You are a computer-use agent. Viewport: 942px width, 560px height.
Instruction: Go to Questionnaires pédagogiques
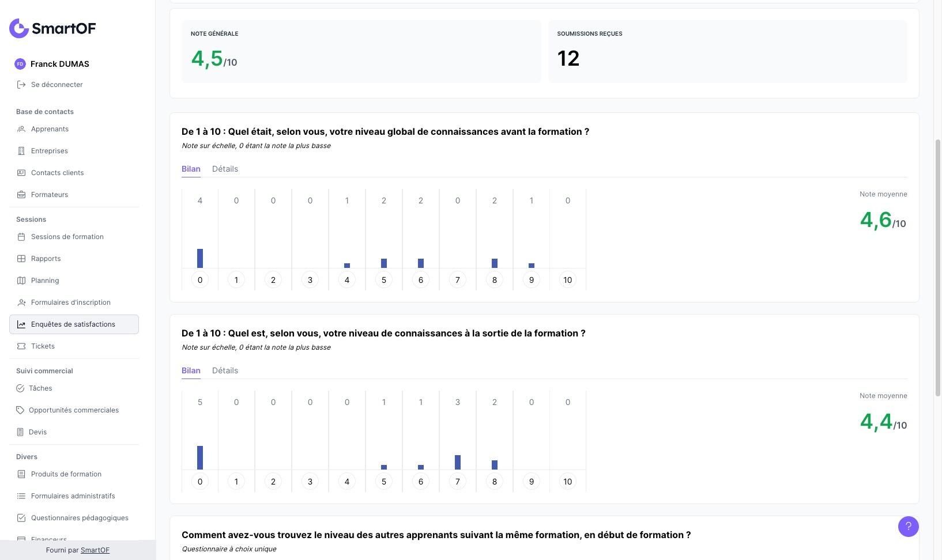click(x=80, y=518)
